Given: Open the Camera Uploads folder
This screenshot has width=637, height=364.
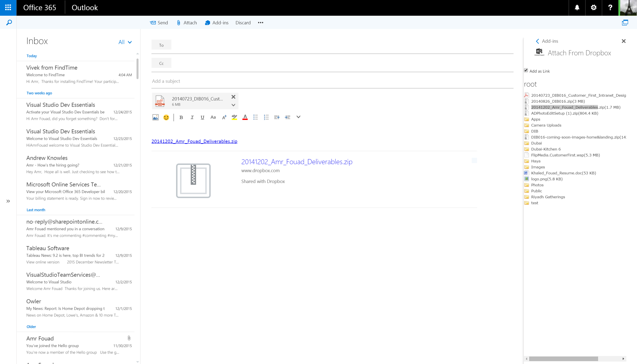Looking at the screenshot, I should (x=546, y=125).
